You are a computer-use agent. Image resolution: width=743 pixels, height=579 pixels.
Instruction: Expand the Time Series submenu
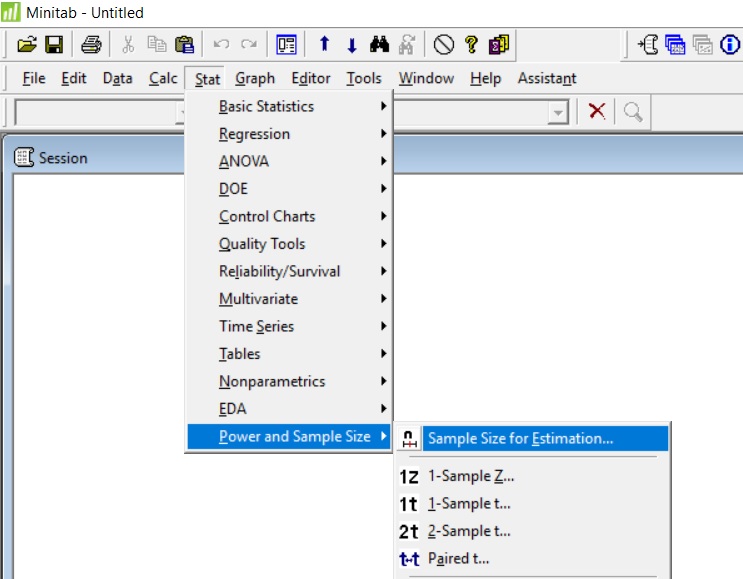pos(289,326)
